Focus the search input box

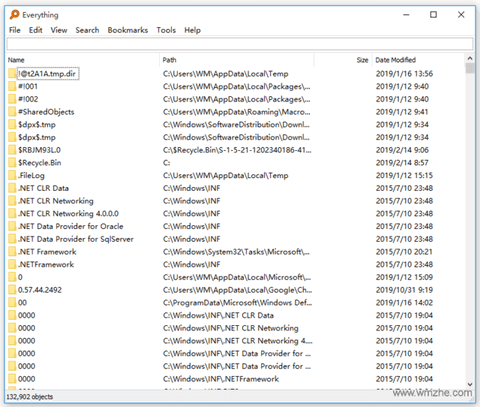240,44
